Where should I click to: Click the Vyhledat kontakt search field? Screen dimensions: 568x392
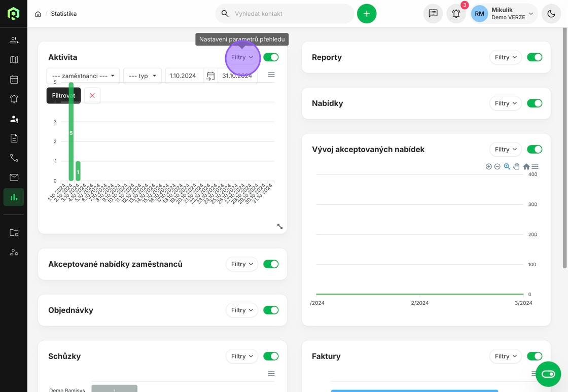[285, 14]
